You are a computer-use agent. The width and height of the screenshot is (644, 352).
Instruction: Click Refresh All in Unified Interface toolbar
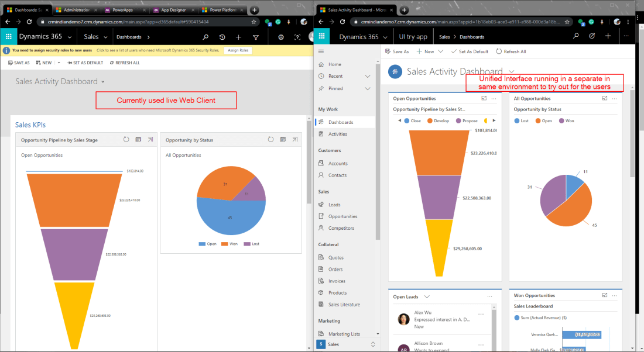[511, 51]
